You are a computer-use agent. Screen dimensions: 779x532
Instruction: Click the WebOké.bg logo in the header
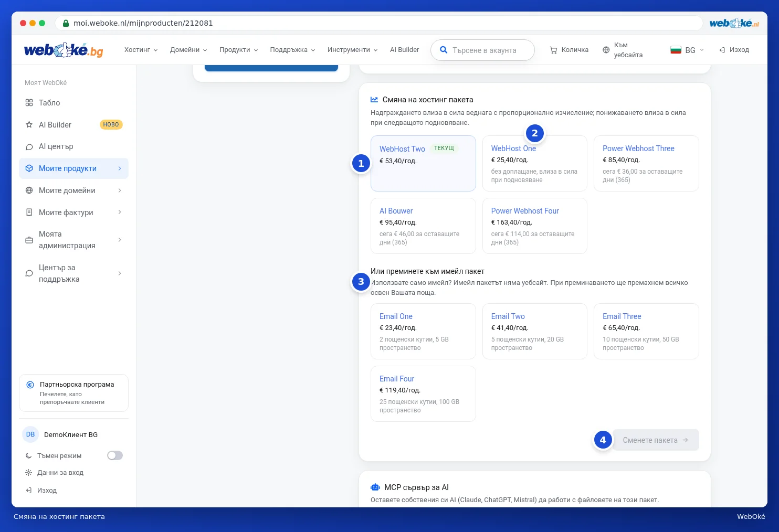pyautogui.click(x=64, y=50)
